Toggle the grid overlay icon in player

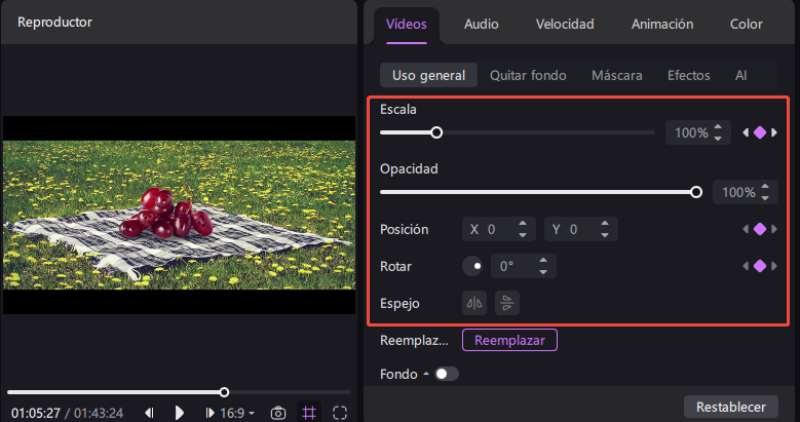[x=309, y=412]
